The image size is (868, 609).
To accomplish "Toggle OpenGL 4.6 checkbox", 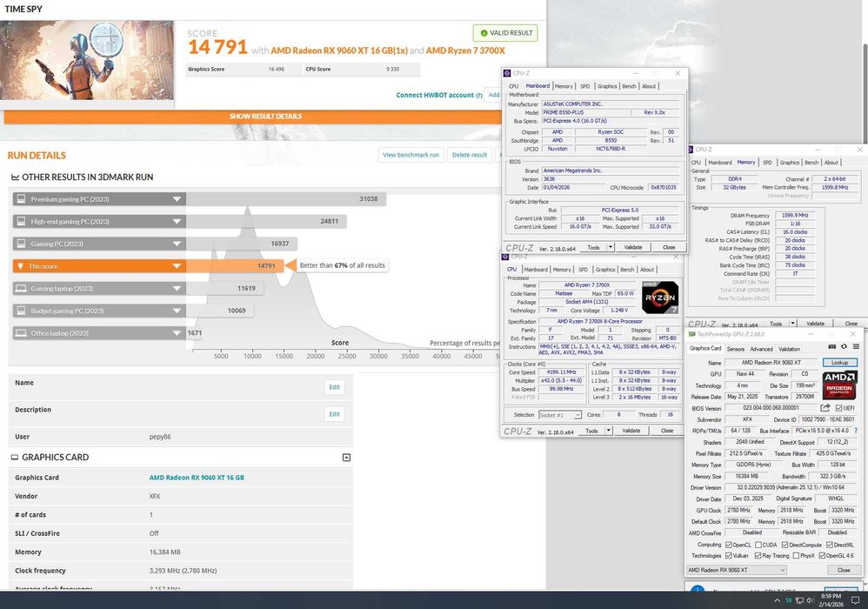I will pos(822,555).
